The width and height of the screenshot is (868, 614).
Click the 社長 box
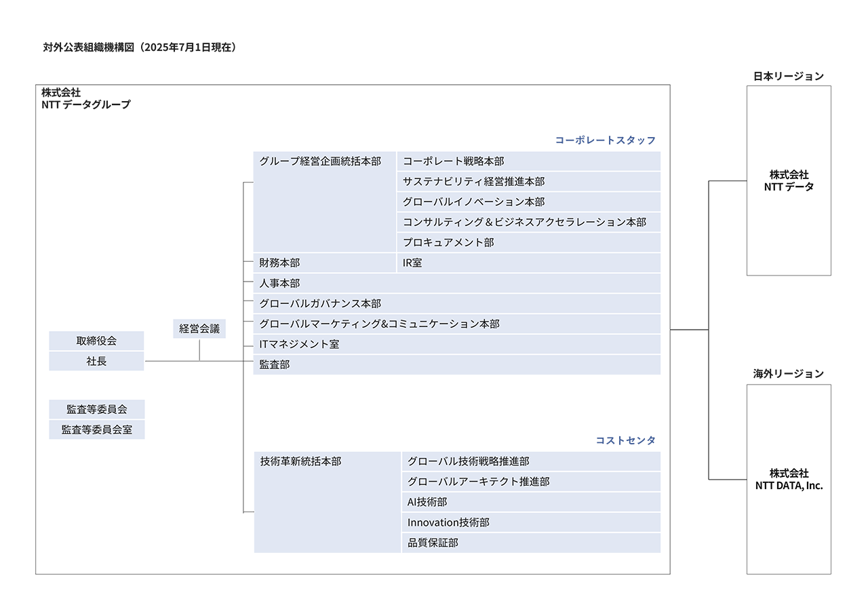(96, 361)
